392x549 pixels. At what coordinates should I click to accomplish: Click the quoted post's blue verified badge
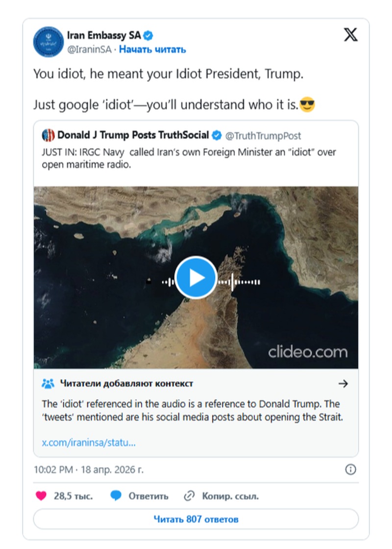[217, 135]
